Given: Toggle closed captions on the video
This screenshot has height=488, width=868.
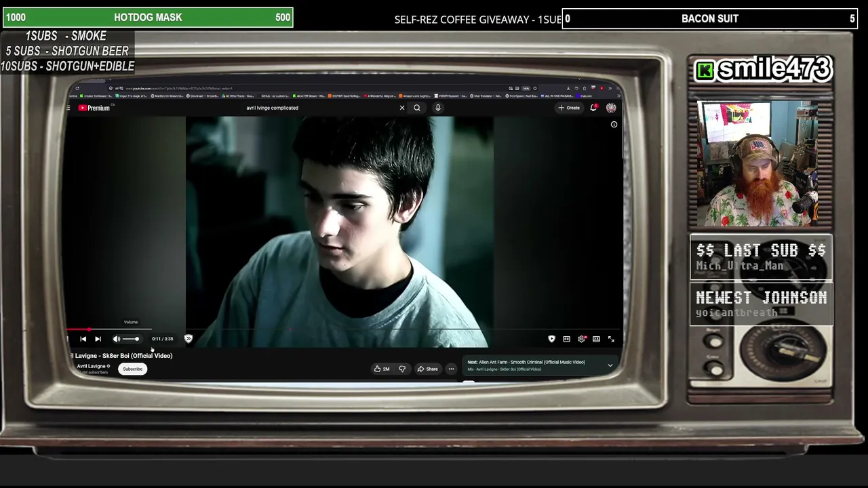Looking at the screenshot, I should coord(566,339).
